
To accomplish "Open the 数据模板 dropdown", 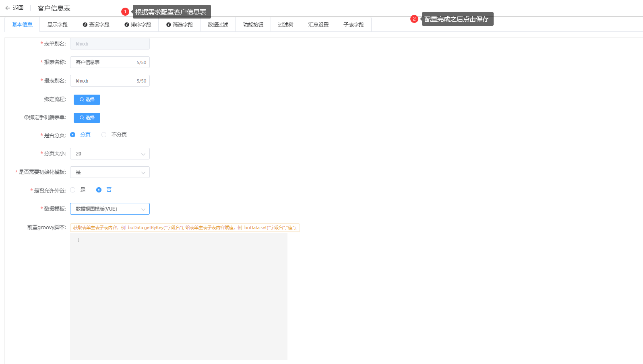I will point(110,209).
